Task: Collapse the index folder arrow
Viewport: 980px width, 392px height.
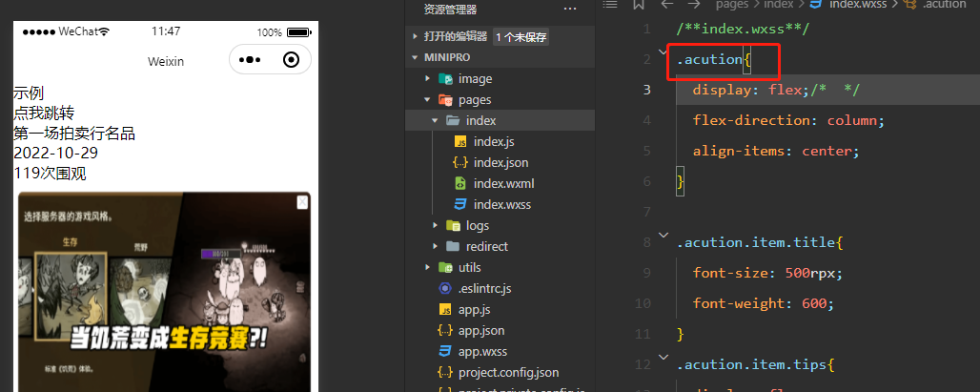Action: pyautogui.click(x=436, y=121)
